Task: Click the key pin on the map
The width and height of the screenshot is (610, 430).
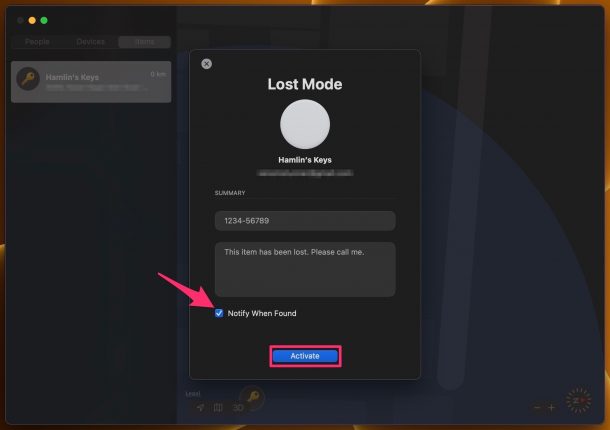Action: click(252, 397)
